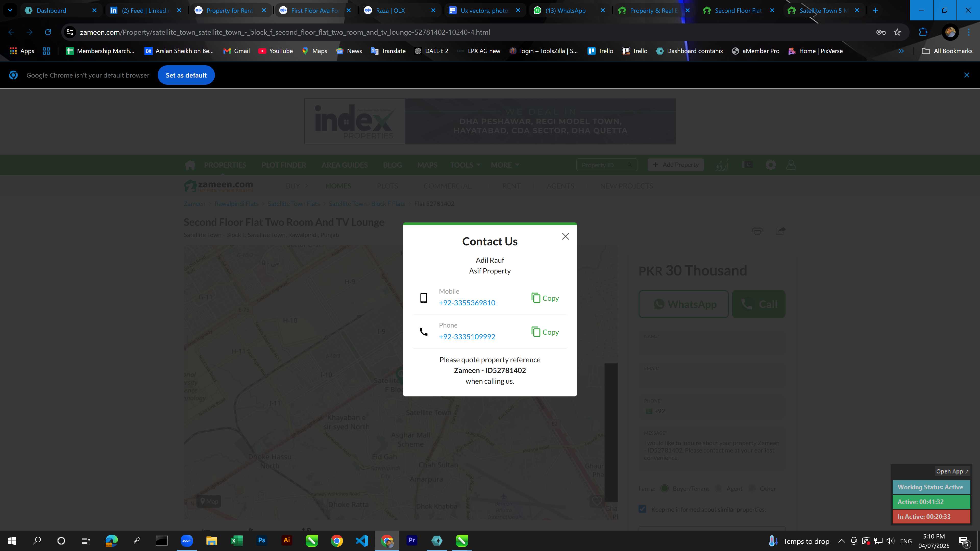Copy the mobile number +92-3355369810
Viewport: 980px width, 551px height.
[x=545, y=298]
